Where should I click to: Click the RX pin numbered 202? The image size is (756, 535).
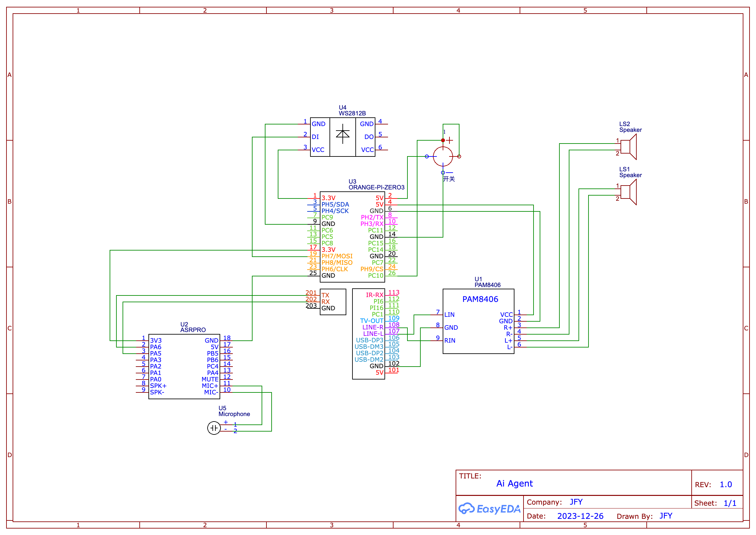pos(325,302)
